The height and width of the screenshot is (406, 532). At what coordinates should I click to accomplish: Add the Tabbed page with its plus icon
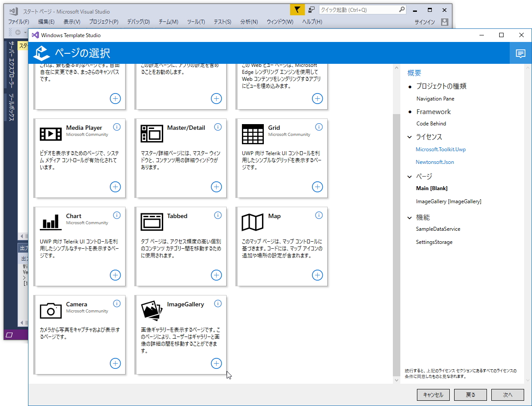(216, 275)
